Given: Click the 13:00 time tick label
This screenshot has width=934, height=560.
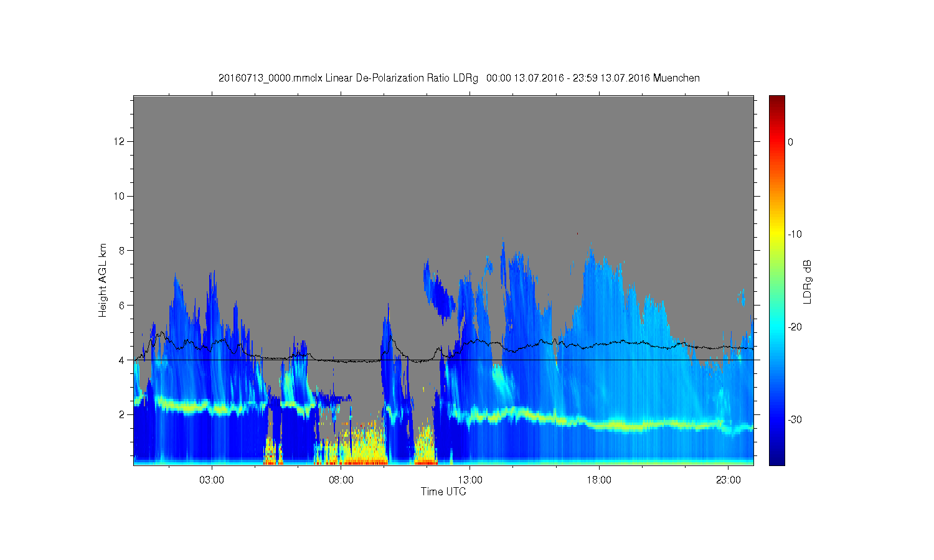Looking at the screenshot, I should (470, 480).
